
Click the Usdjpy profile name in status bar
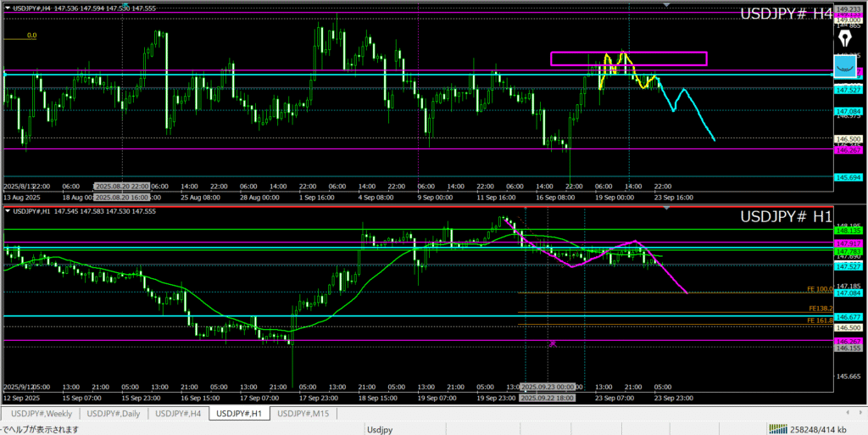[379, 429]
